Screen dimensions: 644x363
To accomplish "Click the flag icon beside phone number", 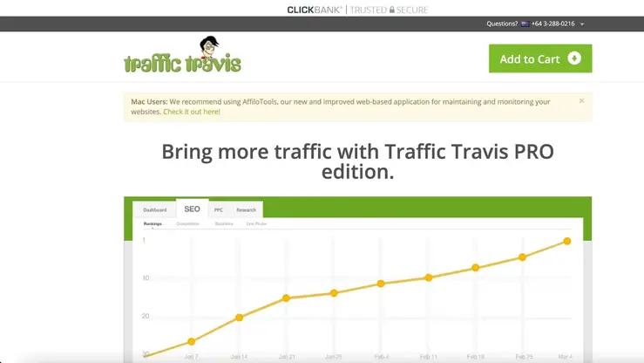I will [525, 24].
